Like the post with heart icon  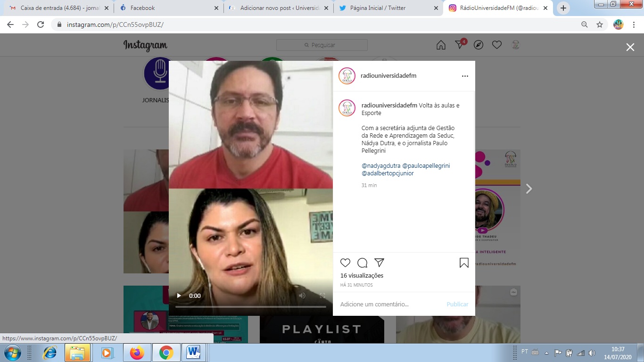pos(346,263)
